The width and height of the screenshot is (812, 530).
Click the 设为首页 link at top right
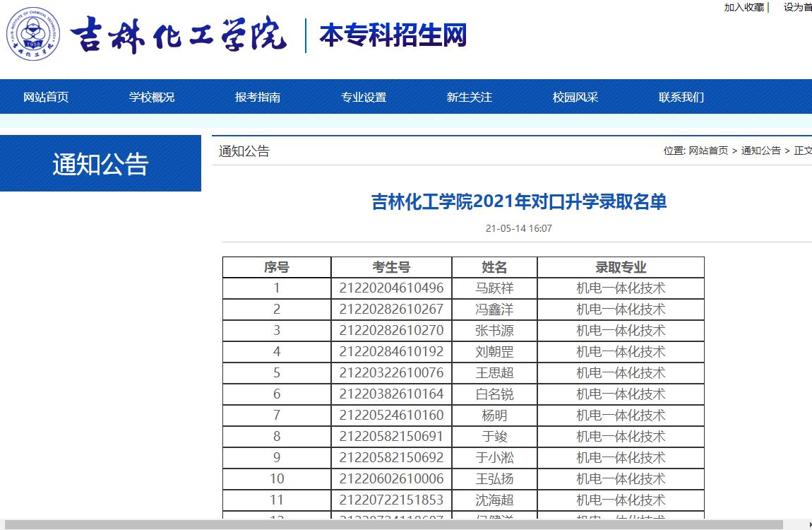tap(797, 7)
